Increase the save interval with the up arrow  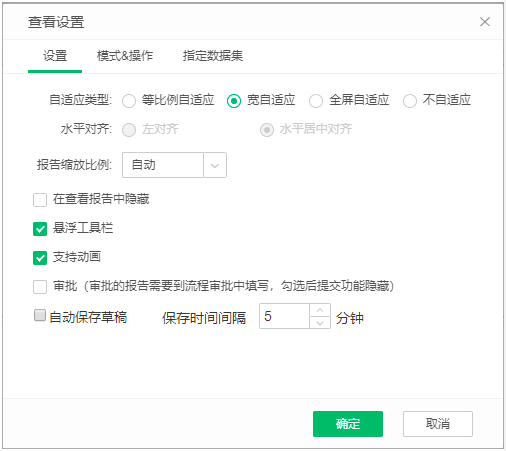pyautogui.click(x=320, y=310)
